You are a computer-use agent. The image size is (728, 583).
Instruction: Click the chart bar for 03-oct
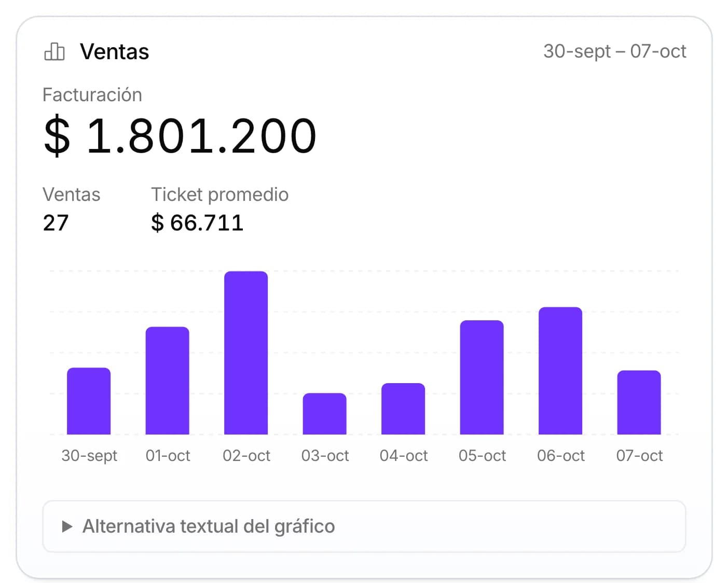[x=325, y=414]
